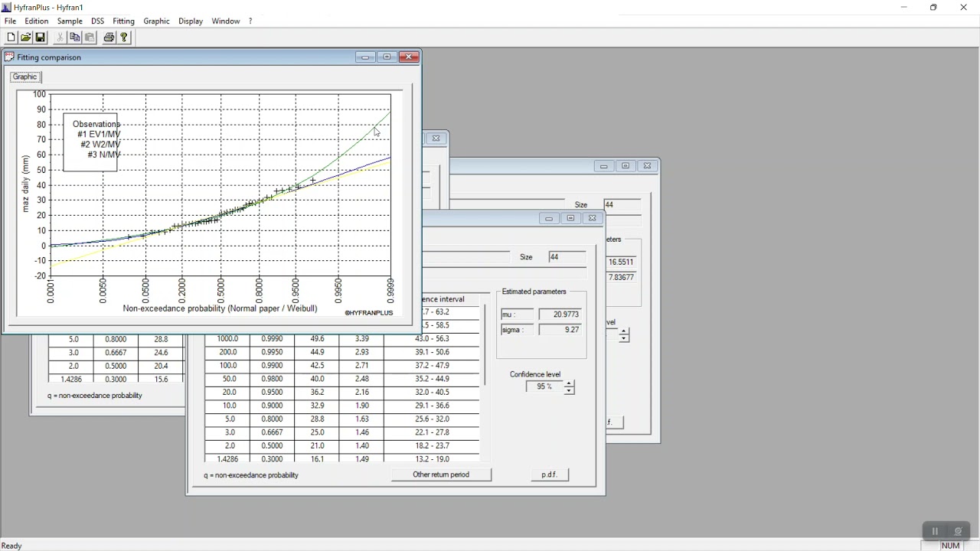Click the Paste clipboard toolbar icon
This screenshot has width=980, height=551.
pyautogui.click(x=90, y=37)
